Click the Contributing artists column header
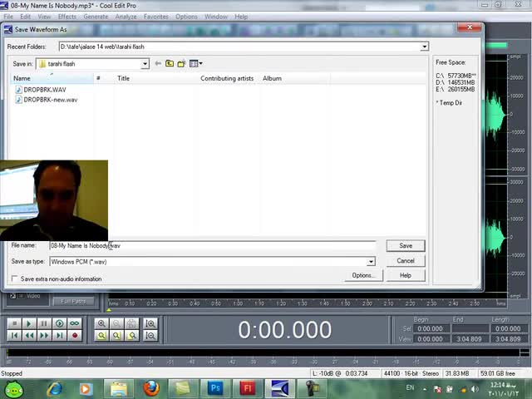532x399 pixels. point(227,78)
